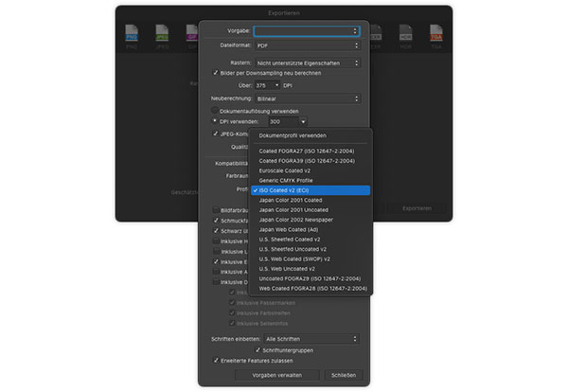Image resolution: width=568 pixels, height=392 pixels.
Task: Choose 'Japan Color 2001 Coated' profile
Action: [x=311, y=200]
